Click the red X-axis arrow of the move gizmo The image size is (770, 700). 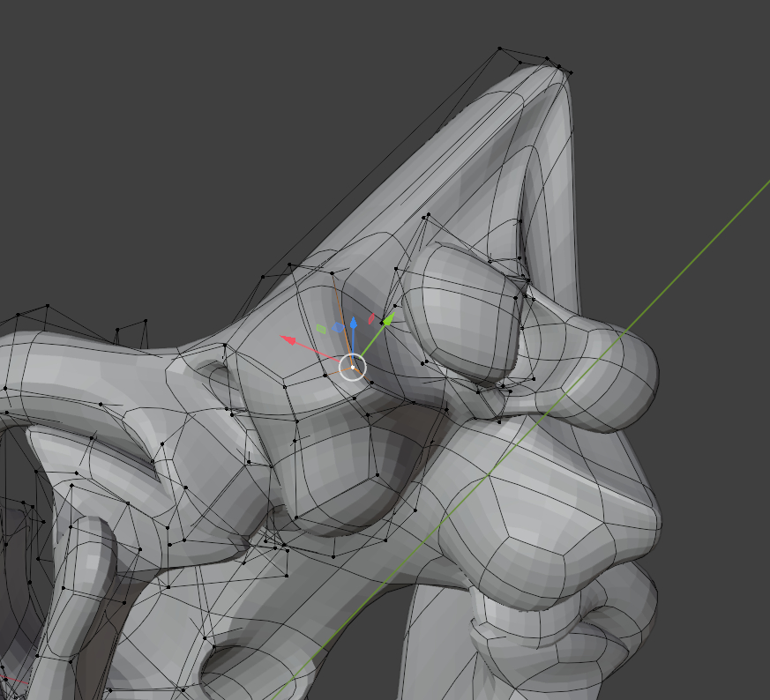click(x=288, y=339)
